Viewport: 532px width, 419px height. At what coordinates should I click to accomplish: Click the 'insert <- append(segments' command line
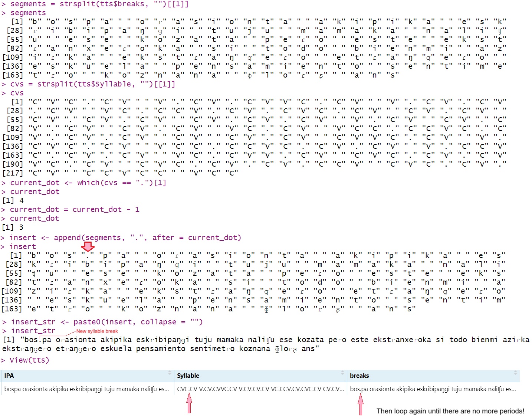pos(125,238)
